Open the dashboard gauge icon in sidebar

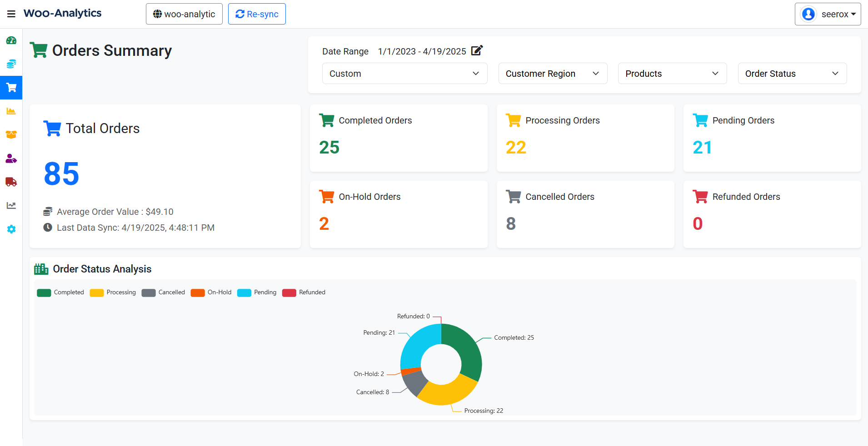[x=11, y=40]
